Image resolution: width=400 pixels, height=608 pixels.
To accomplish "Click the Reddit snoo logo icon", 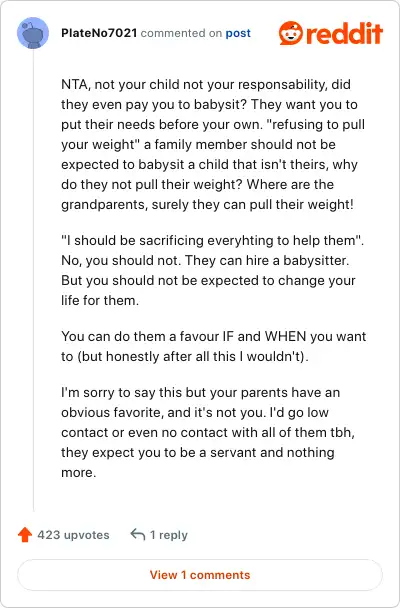I will pyautogui.click(x=291, y=33).
